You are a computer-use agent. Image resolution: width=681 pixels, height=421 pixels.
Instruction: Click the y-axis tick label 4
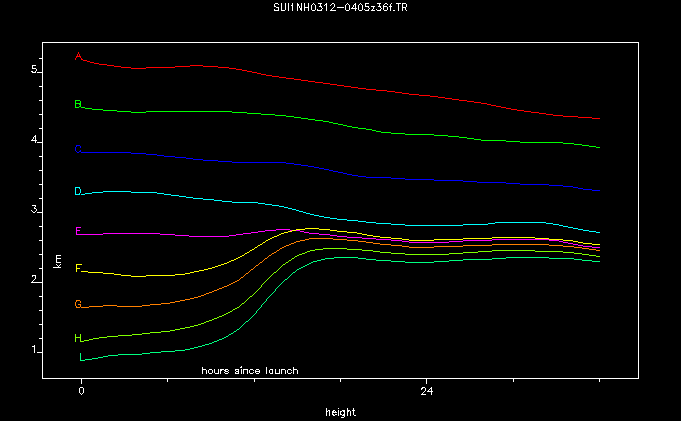coord(33,140)
